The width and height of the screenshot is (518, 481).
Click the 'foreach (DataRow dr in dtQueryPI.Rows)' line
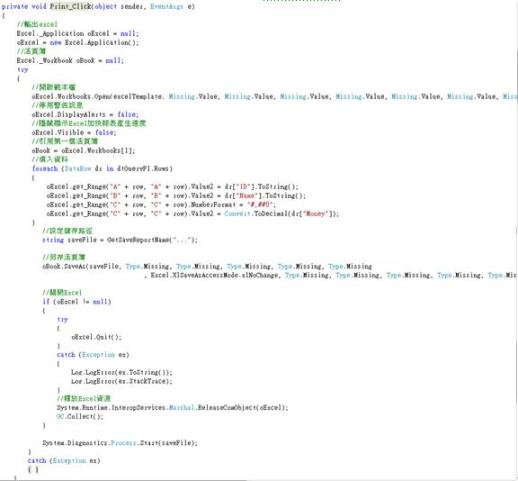[x=102, y=169]
